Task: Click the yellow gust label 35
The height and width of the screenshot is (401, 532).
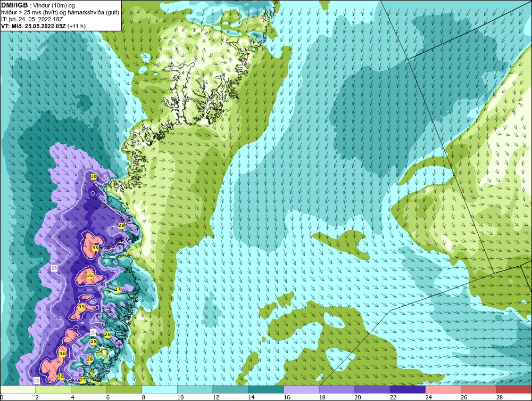Action: point(90,275)
